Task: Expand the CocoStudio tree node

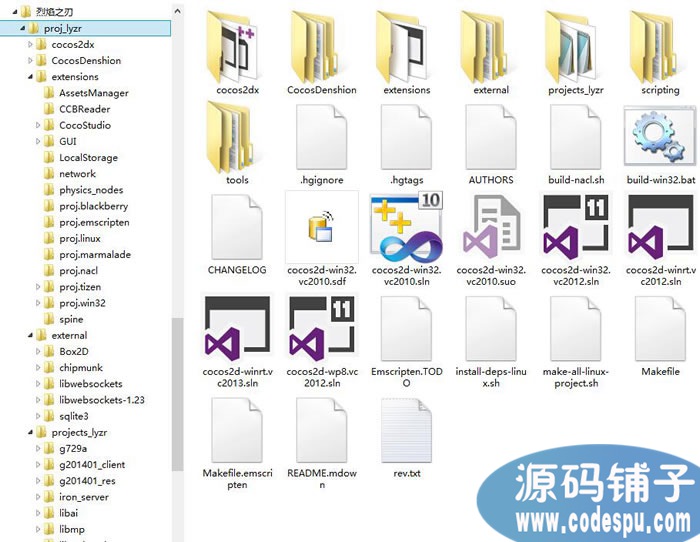Action: (38, 125)
